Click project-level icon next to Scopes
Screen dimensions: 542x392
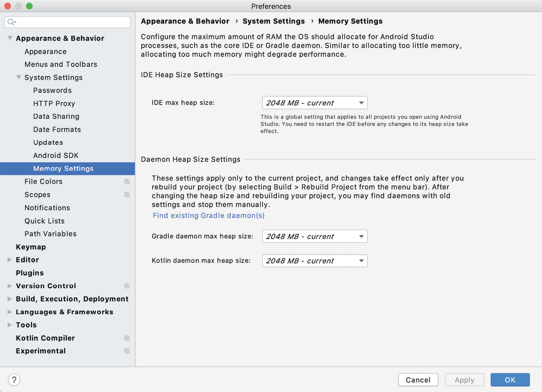point(127,195)
